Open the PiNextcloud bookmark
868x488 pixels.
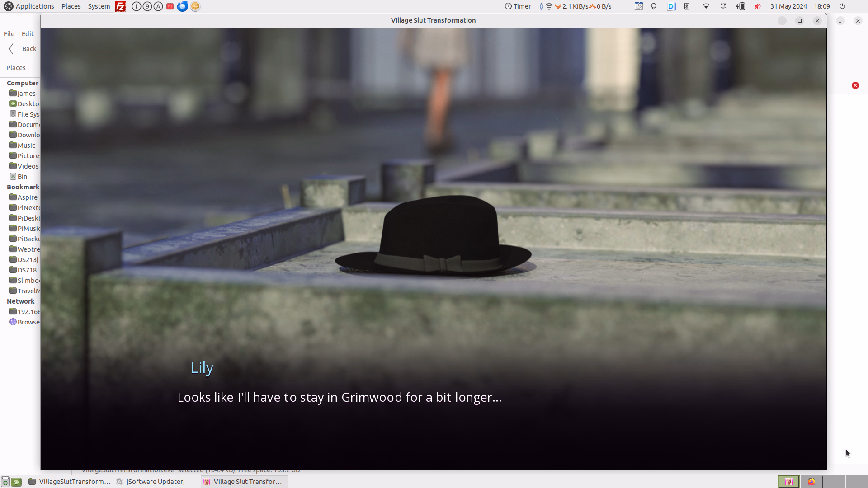pos(25,208)
